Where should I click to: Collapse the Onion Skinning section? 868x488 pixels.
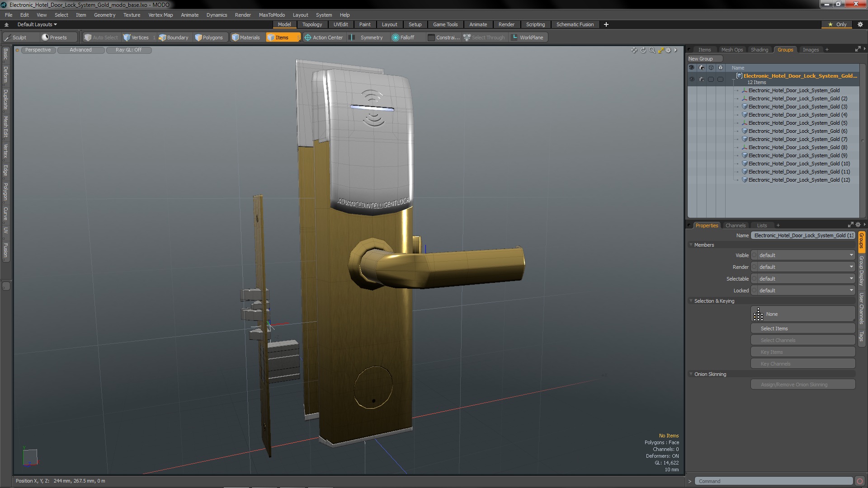click(691, 374)
